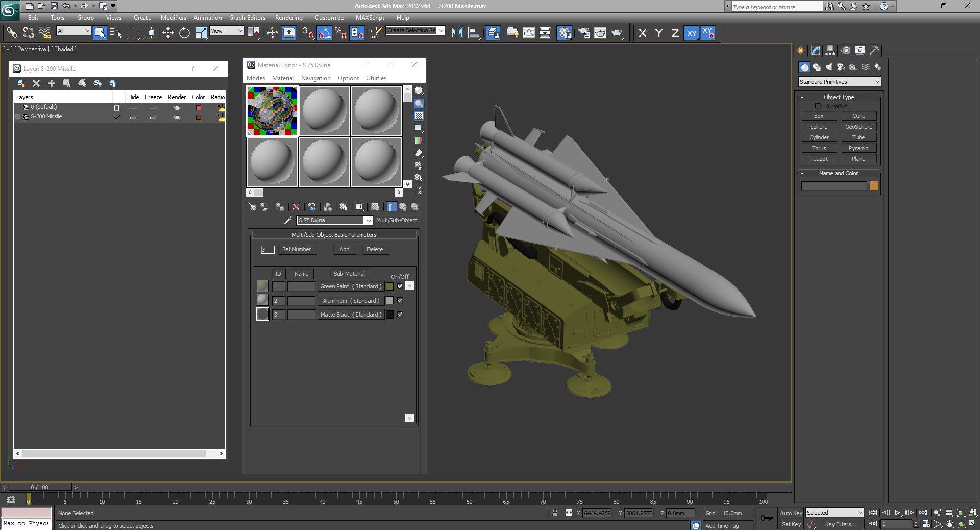This screenshot has height=530, width=980.
Task: Enable the AutoGrid checkbox
Action: [818, 106]
